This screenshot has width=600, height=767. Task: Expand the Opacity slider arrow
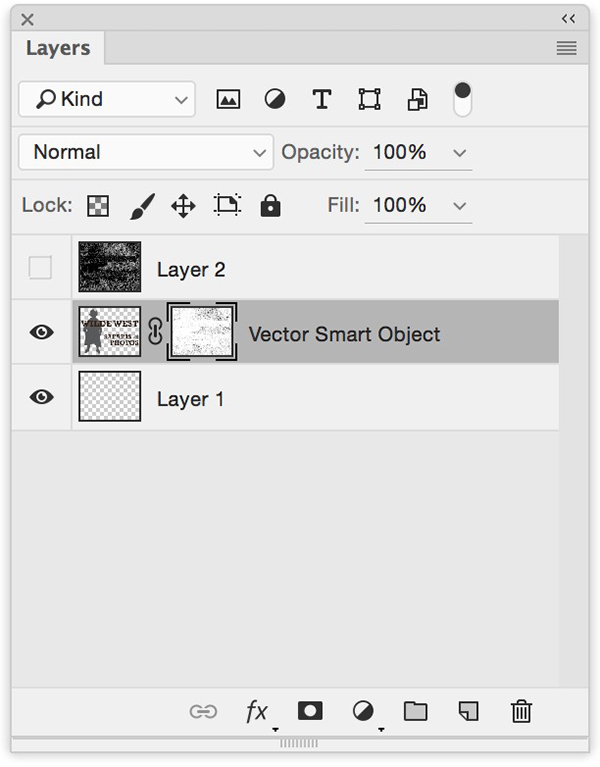tap(459, 153)
